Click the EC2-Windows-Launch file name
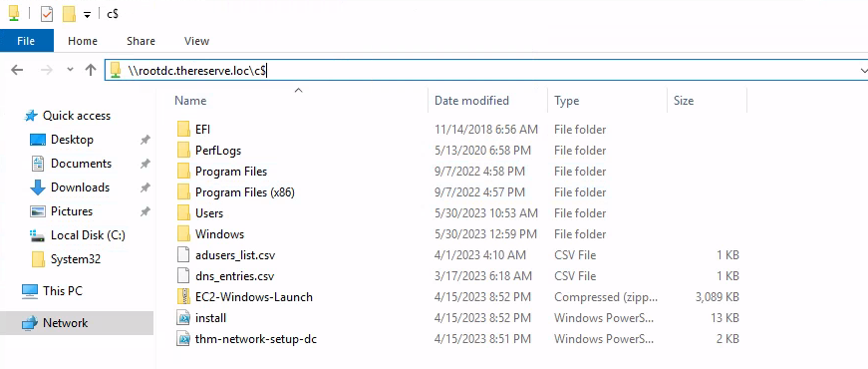 tap(254, 297)
